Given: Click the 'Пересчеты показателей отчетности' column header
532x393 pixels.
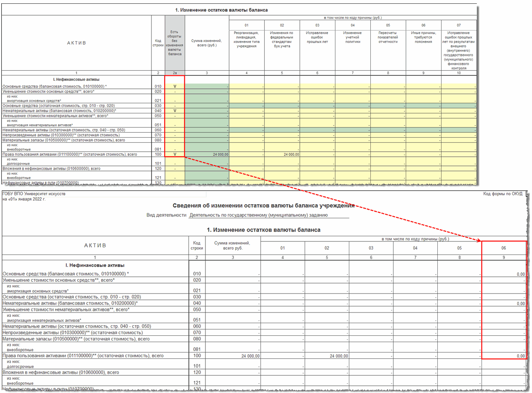Looking at the screenshot, I should pos(388,37).
